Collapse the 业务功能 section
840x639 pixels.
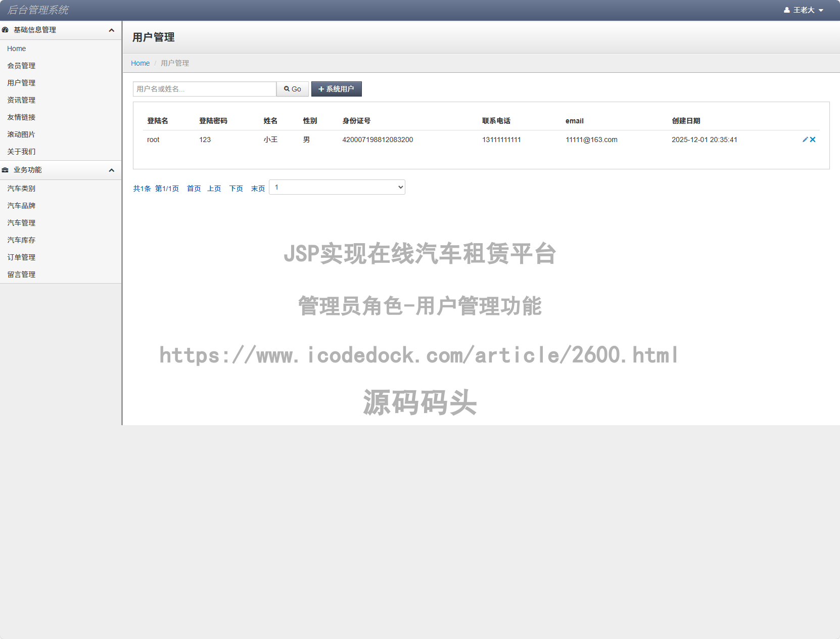click(111, 170)
